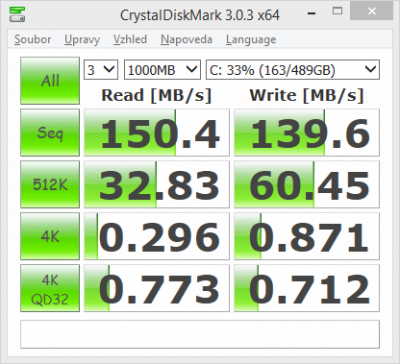Open the Language menu
400x364 pixels.
point(251,39)
